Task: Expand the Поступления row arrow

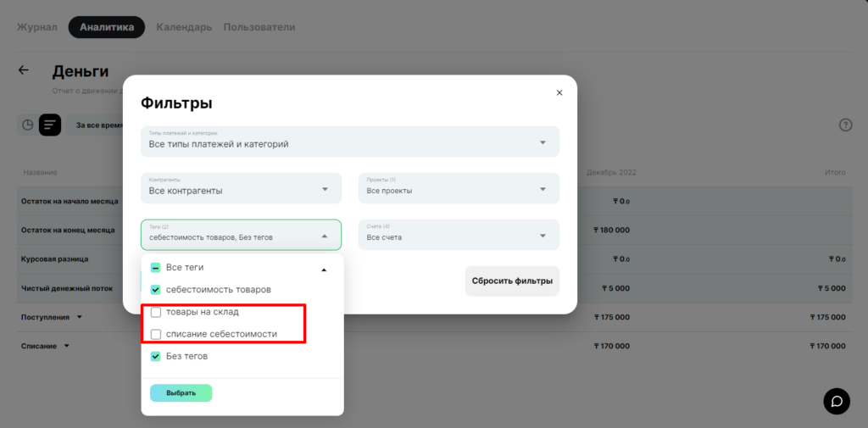Action: pos(79,317)
